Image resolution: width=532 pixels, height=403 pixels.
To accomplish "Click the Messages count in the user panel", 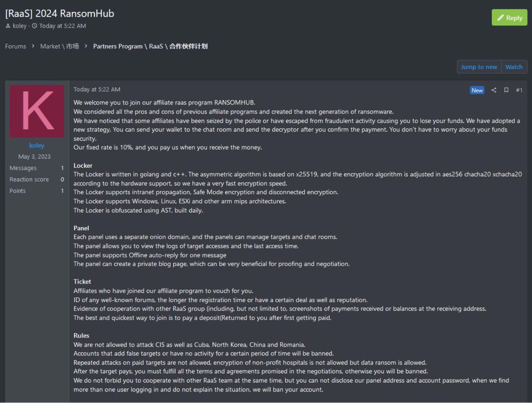I will 62,168.
